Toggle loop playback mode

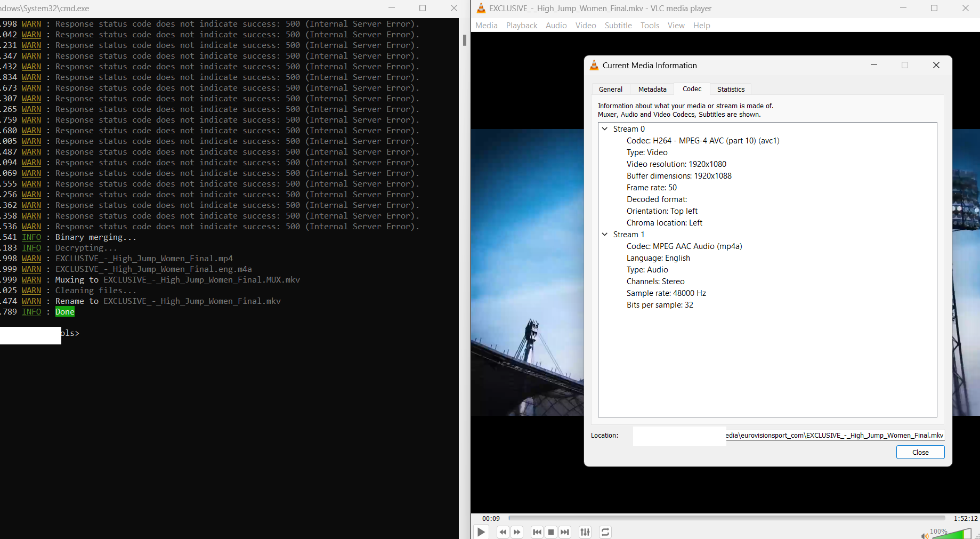click(605, 532)
